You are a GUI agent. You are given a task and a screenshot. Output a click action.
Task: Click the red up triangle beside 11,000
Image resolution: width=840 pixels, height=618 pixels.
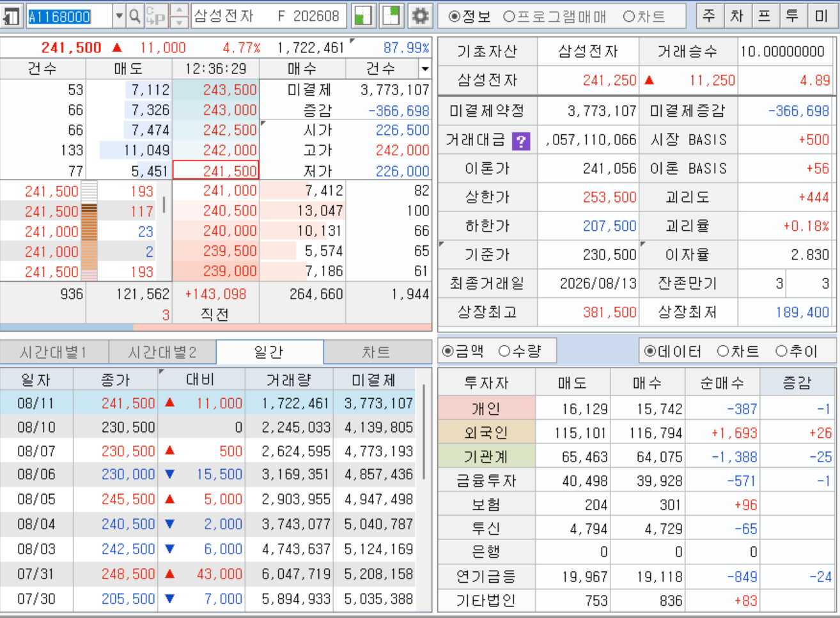(117, 48)
